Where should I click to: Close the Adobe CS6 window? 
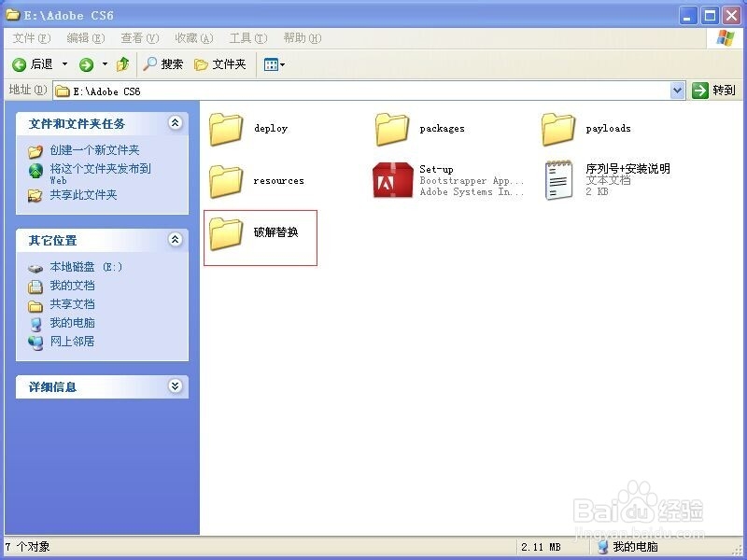coord(731,16)
